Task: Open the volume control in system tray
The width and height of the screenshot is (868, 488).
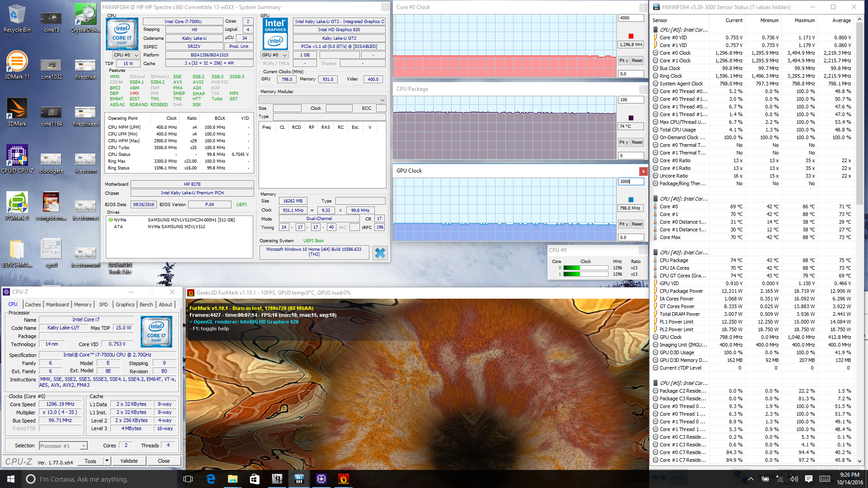Action: pos(794,479)
